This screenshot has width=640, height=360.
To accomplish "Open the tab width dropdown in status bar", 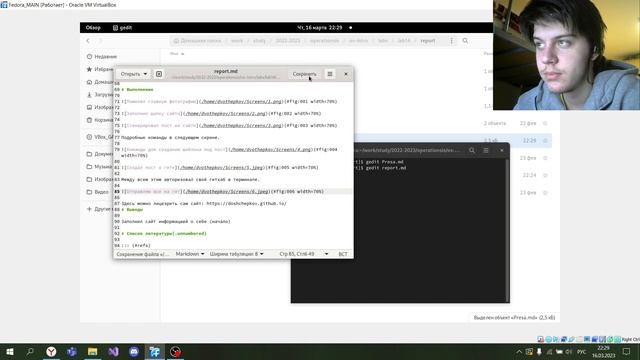I will (x=236, y=254).
